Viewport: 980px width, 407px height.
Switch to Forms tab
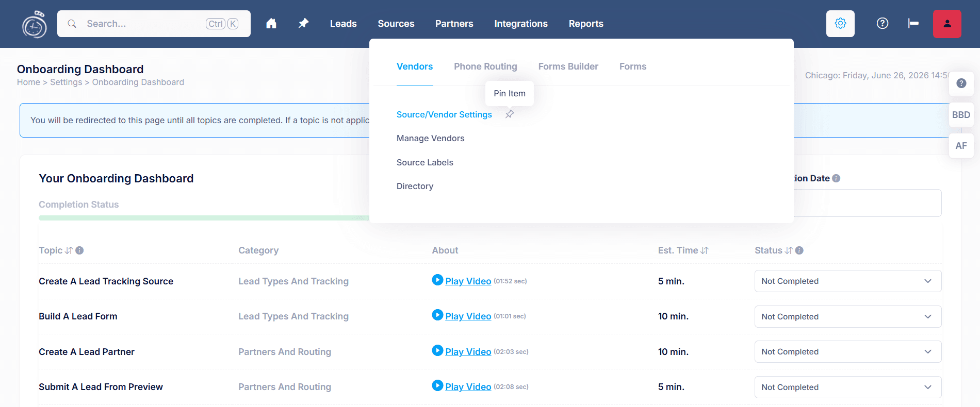(633, 66)
